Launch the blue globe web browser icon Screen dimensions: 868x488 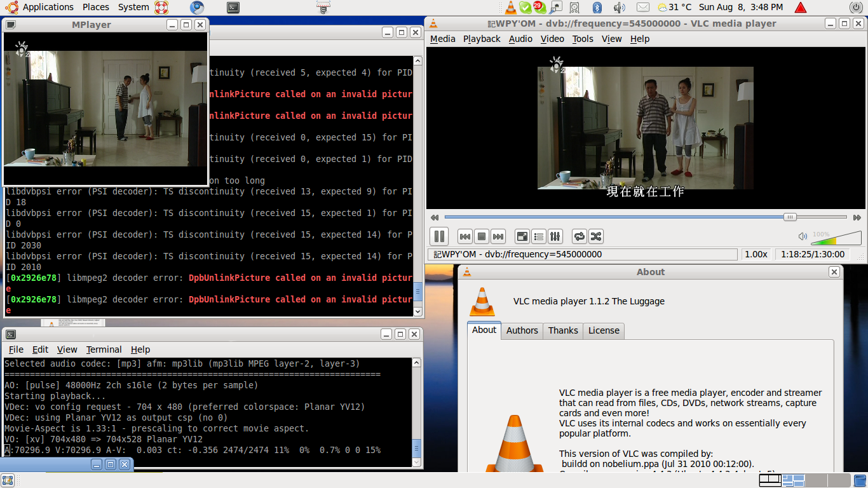tap(197, 8)
